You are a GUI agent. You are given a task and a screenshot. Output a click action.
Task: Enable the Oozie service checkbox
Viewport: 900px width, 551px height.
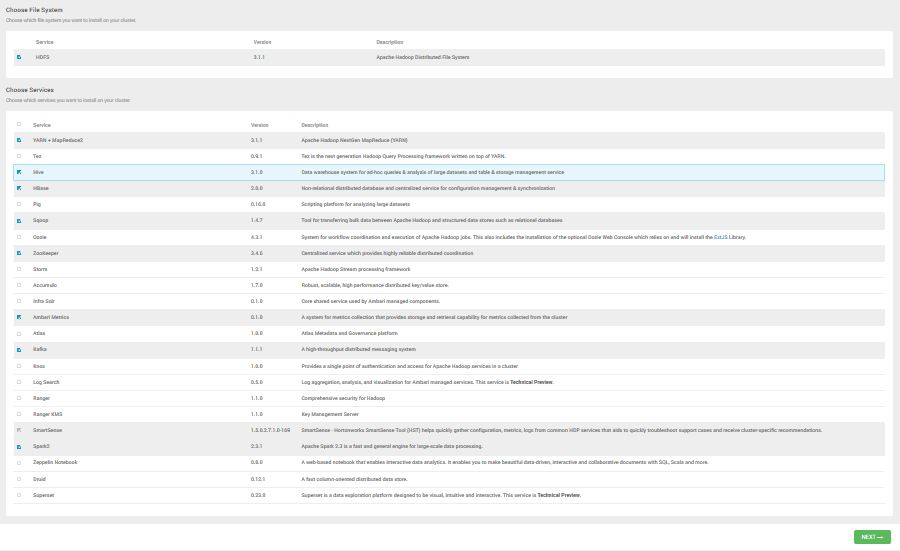tap(19, 237)
